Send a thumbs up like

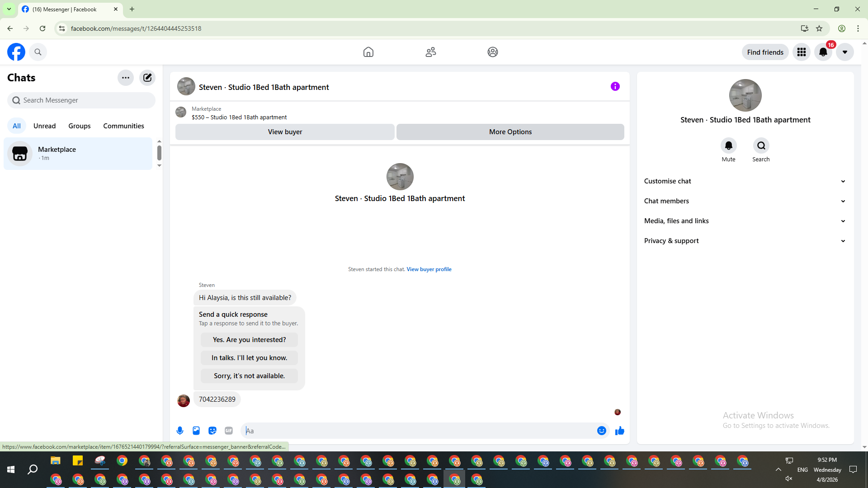[x=620, y=431]
